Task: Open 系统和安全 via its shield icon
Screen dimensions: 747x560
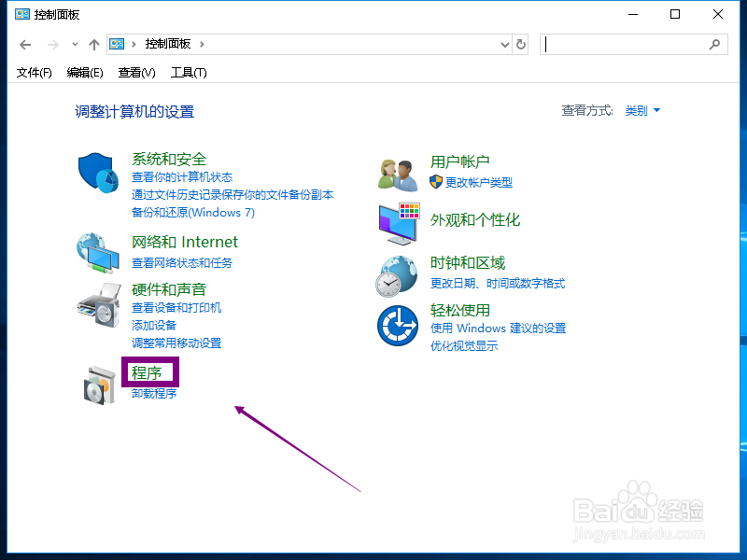Action: tap(98, 173)
